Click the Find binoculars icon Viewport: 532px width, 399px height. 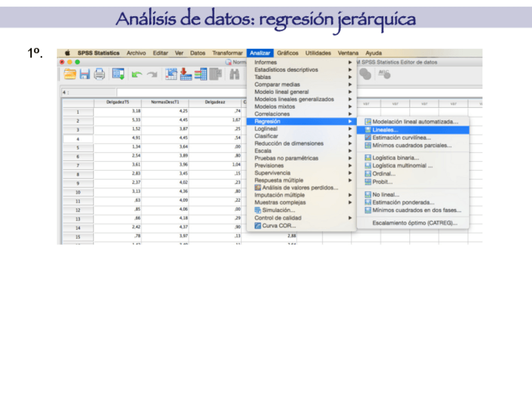(x=235, y=74)
